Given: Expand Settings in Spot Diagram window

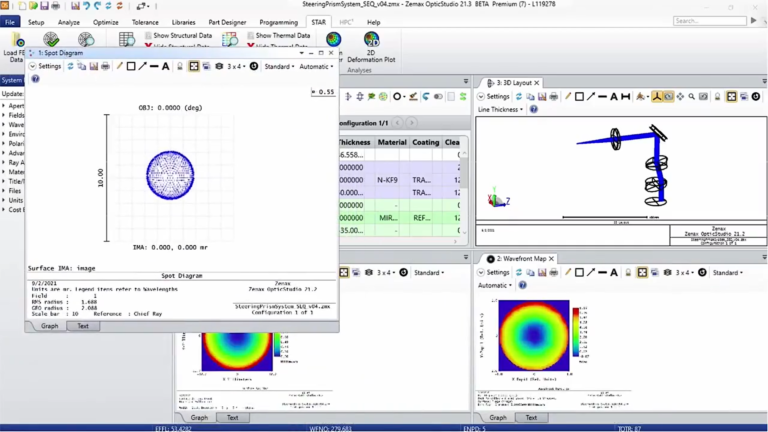Looking at the screenshot, I should click(x=45, y=66).
